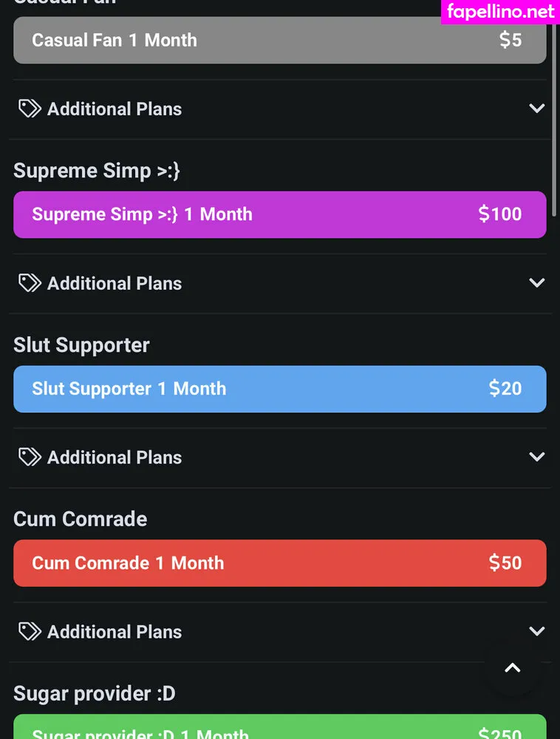Expand Additional Plans chevron below Slut Supporter
The image size is (560, 739).
(x=537, y=457)
